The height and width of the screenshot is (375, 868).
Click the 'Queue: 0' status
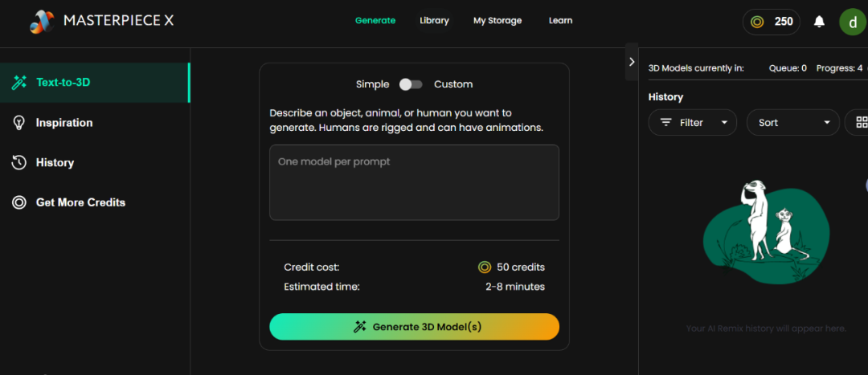tap(788, 68)
